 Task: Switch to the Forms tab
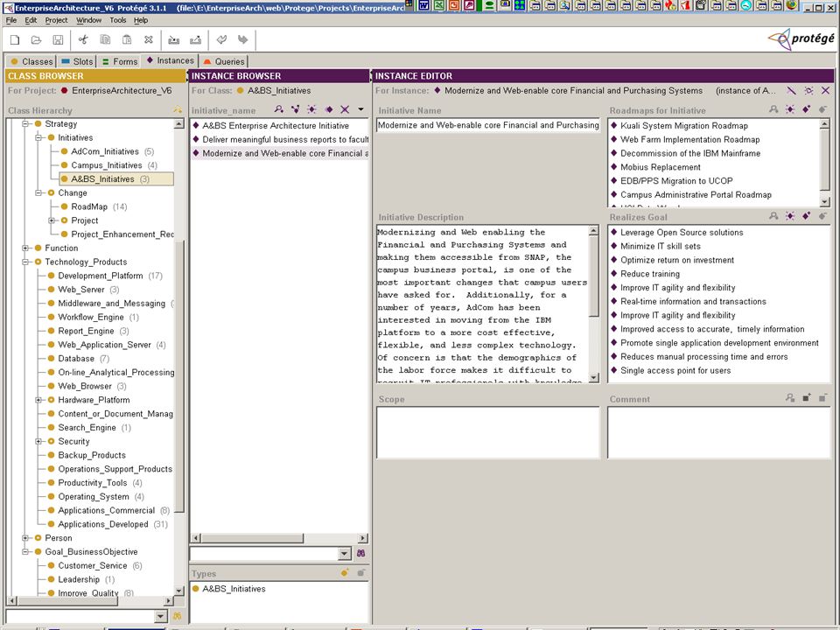[x=120, y=61]
